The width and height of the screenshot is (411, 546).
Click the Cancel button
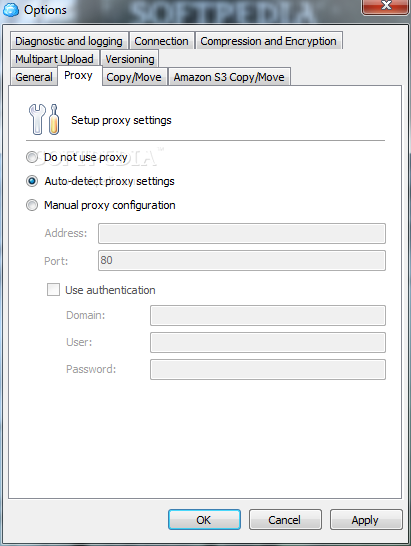(285, 520)
